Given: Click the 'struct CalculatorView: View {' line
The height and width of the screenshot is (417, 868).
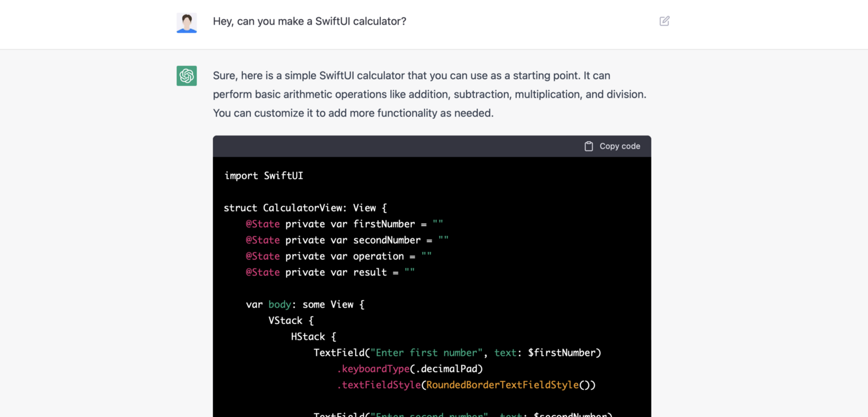Looking at the screenshot, I should [305, 208].
